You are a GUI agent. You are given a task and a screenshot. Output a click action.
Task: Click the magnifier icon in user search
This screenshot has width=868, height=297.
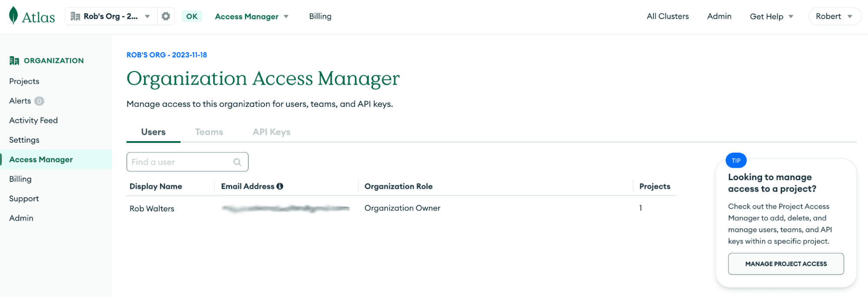pos(237,162)
